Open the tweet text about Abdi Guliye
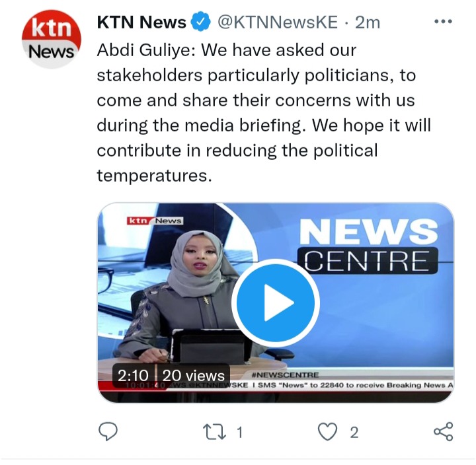Image resolution: width=476 pixels, height=465 pixels. click(264, 113)
